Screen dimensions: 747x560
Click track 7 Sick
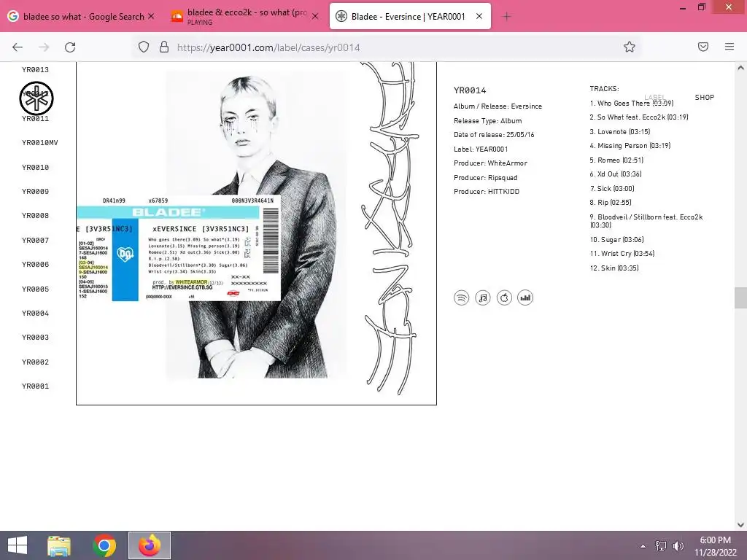coord(612,189)
